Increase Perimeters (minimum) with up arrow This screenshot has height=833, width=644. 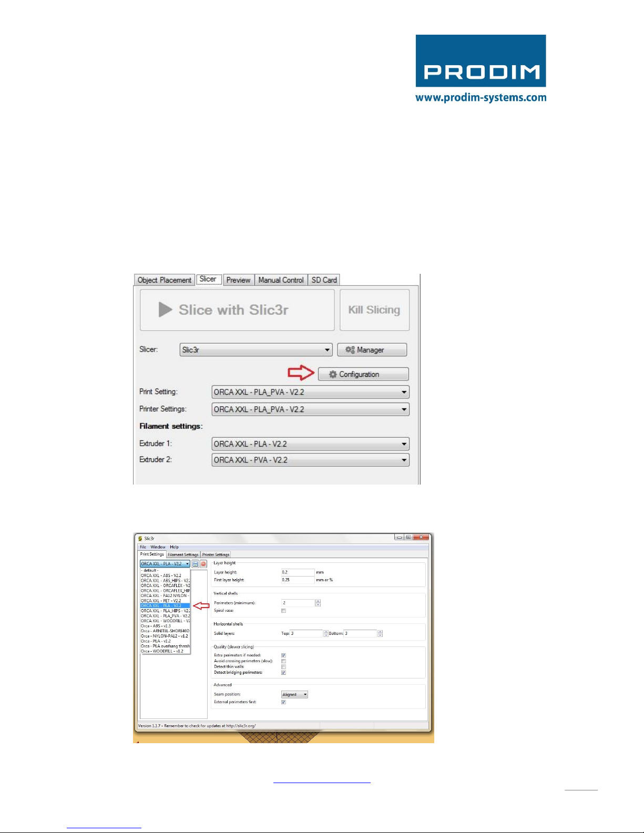tap(318, 601)
